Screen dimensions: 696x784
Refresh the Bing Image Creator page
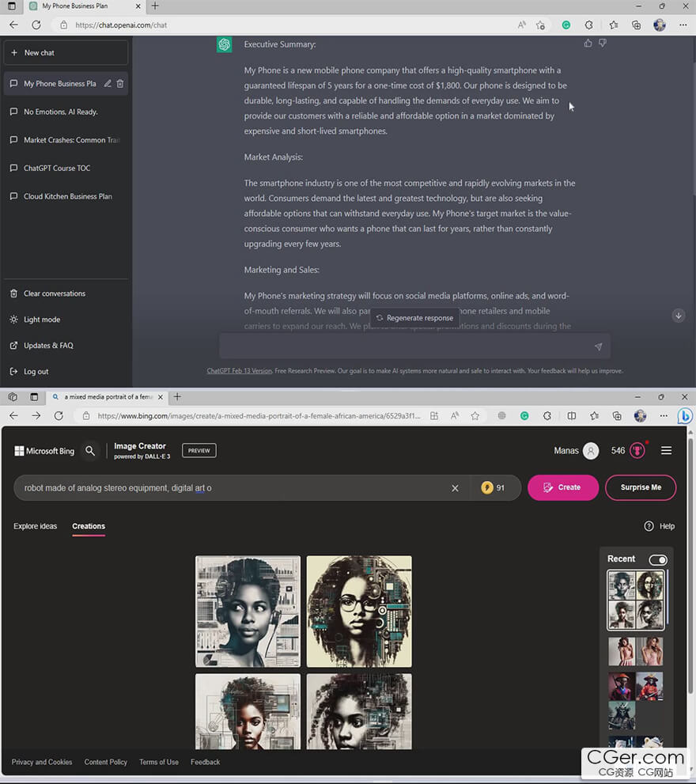(59, 416)
